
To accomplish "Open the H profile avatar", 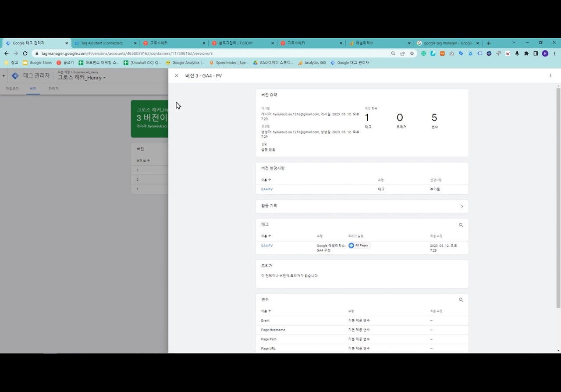I will click(x=545, y=53).
